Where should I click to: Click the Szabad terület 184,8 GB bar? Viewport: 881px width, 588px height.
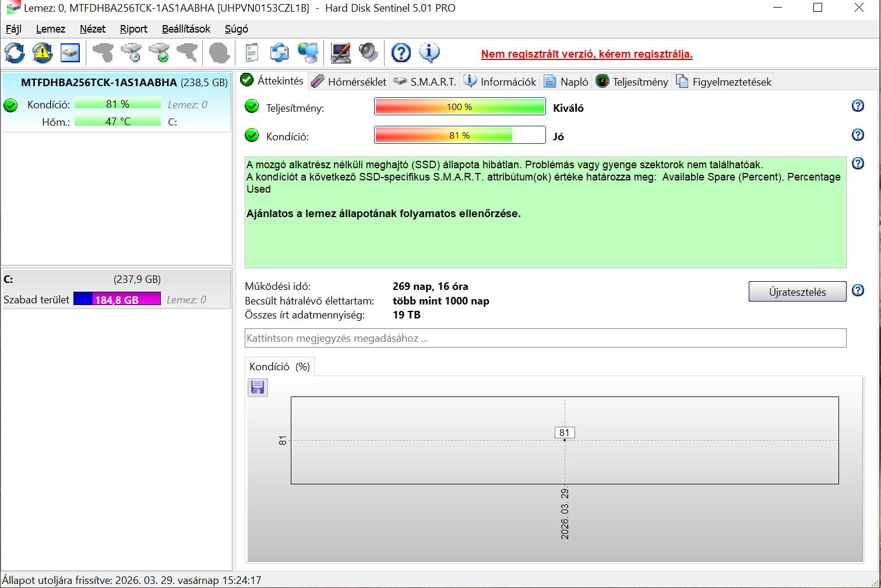click(x=117, y=299)
